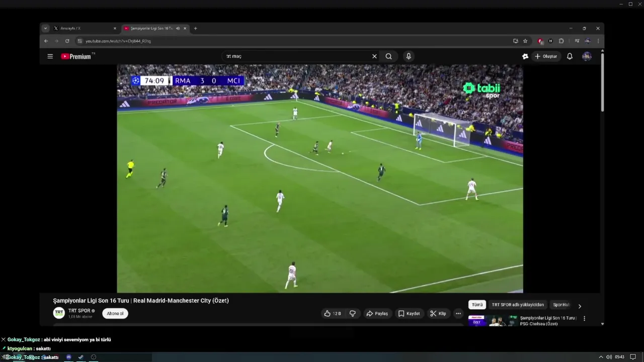This screenshot has width=644, height=362.
Task: Close the Şampiyonlar Ligi YouTube tab
Action: point(185,28)
